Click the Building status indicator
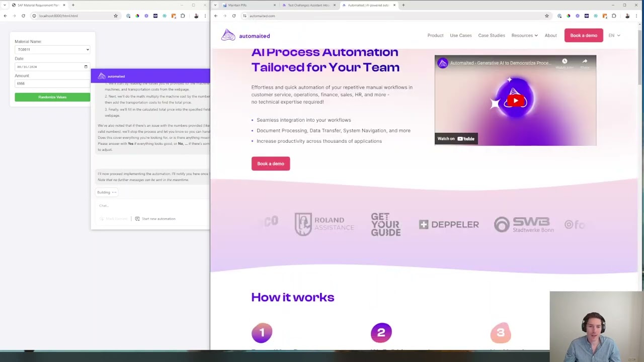644x362 pixels. (x=107, y=192)
